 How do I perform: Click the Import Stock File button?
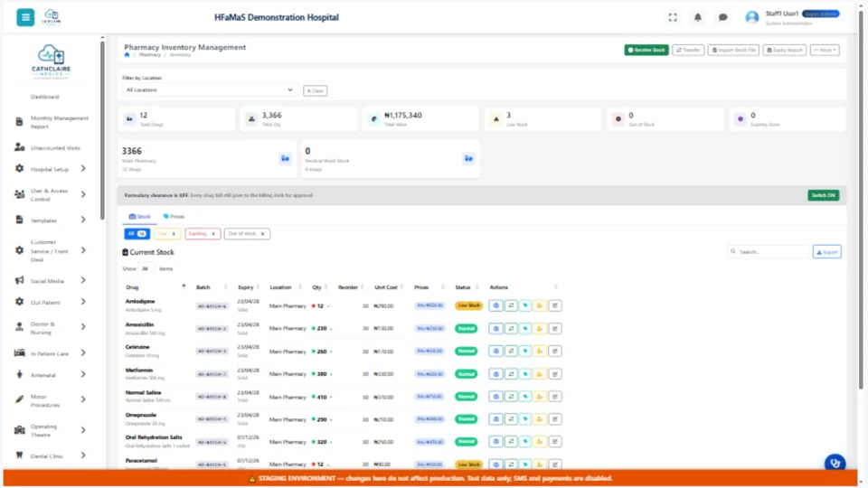pos(733,50)
